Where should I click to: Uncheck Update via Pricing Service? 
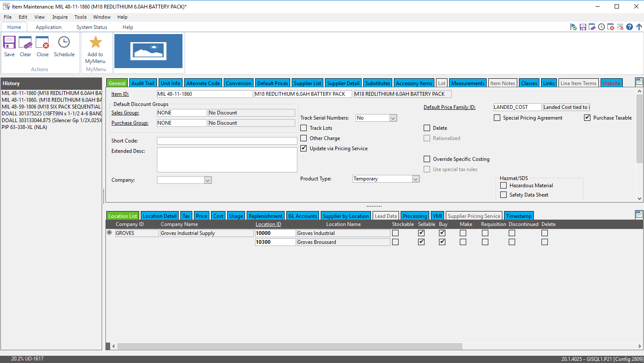click(304, 149)
